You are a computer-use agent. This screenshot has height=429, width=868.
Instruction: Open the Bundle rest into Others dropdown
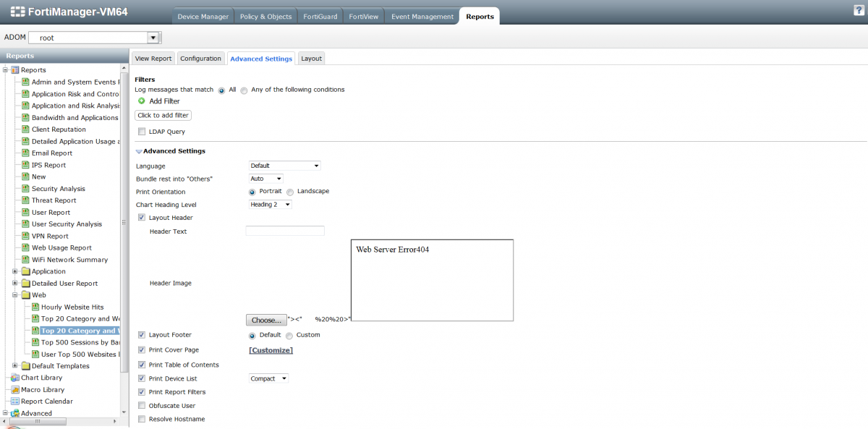(266, 179)
